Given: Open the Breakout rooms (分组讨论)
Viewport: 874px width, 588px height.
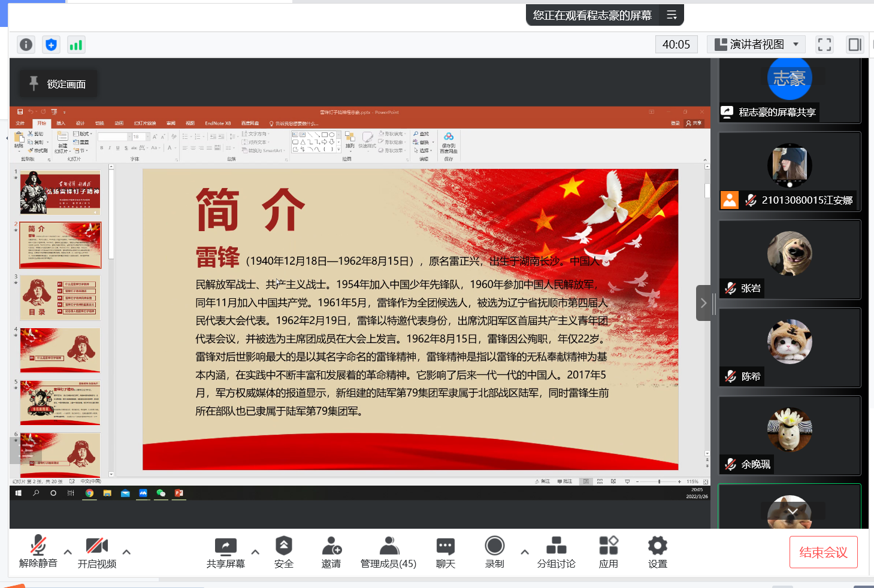Looking at the screenshot, I should point(556,551).
